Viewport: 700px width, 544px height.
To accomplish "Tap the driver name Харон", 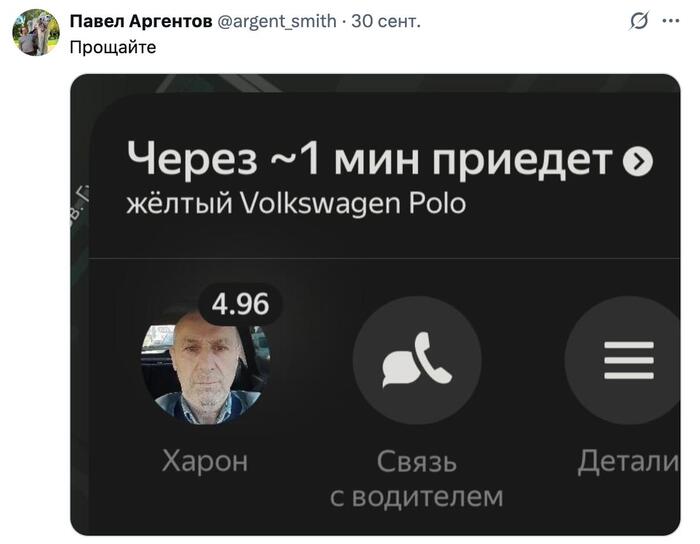I will (205, 461).
